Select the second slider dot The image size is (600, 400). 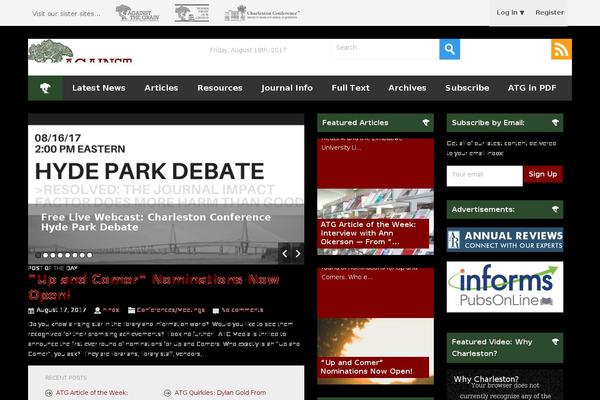(46, 255)
